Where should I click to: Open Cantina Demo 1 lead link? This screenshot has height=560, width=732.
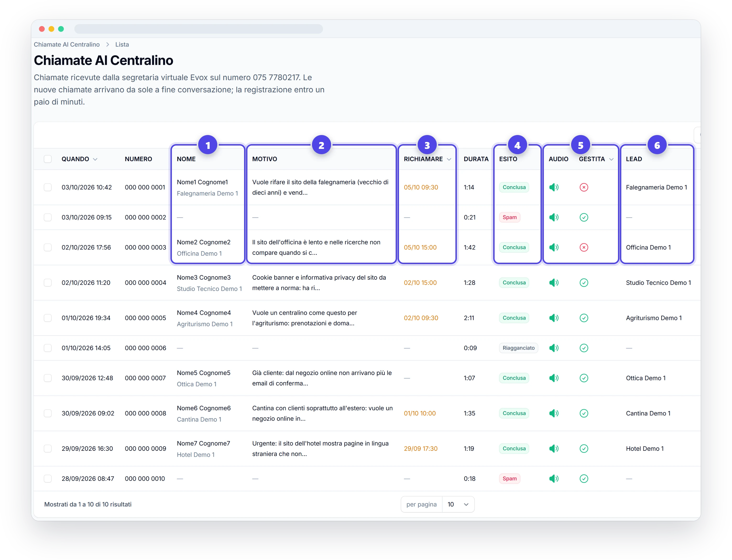point(648,413)
